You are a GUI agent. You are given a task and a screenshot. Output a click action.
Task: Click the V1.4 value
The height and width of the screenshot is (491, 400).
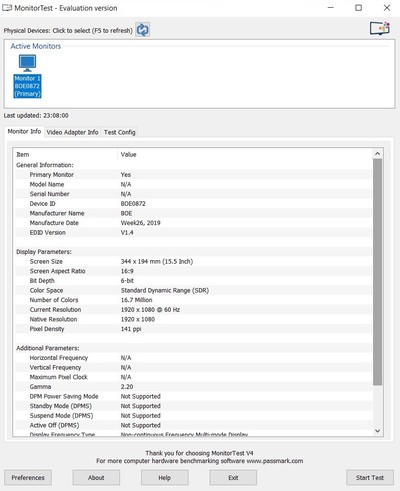tap(127, 233)
